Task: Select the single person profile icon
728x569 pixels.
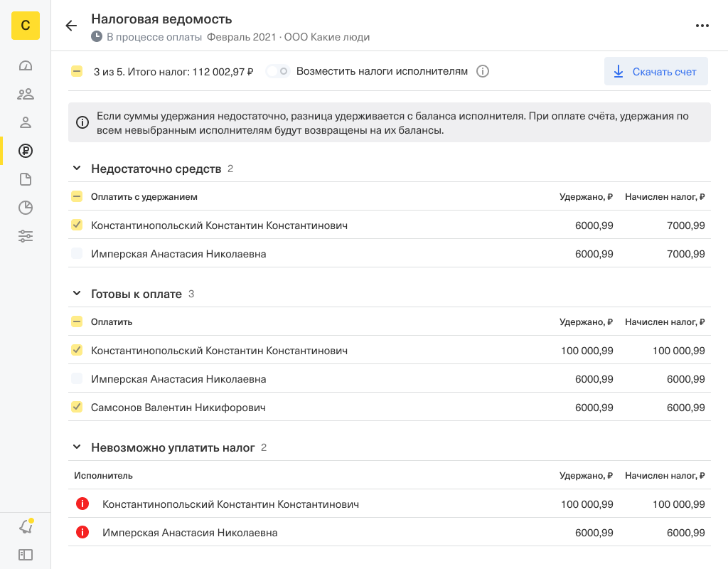Action: click(x=26, y=122)
